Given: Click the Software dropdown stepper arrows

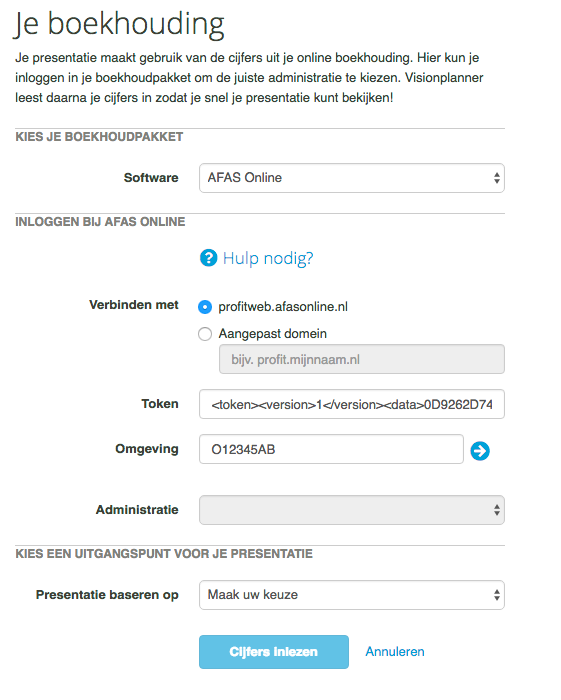Looking at the screenshot, I should coord(496,178).
